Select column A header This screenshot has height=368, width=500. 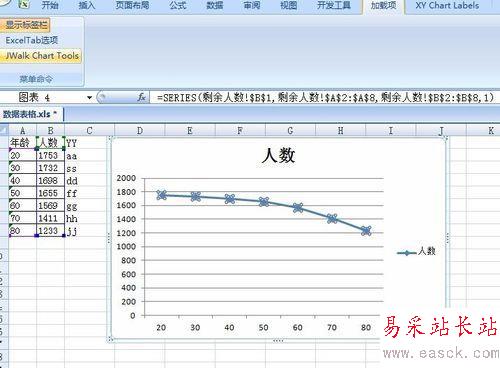[x=22, y=130]
